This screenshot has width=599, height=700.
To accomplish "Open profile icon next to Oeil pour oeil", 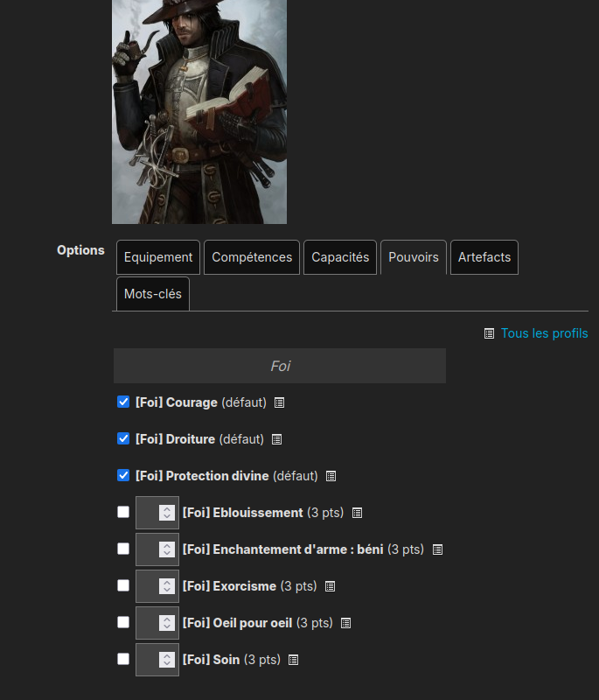I will 345,623.
